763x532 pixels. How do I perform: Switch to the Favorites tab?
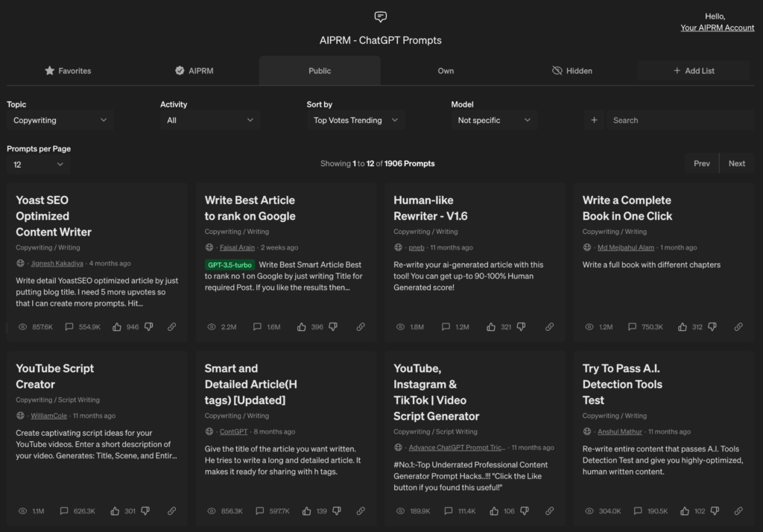(68, 71)
